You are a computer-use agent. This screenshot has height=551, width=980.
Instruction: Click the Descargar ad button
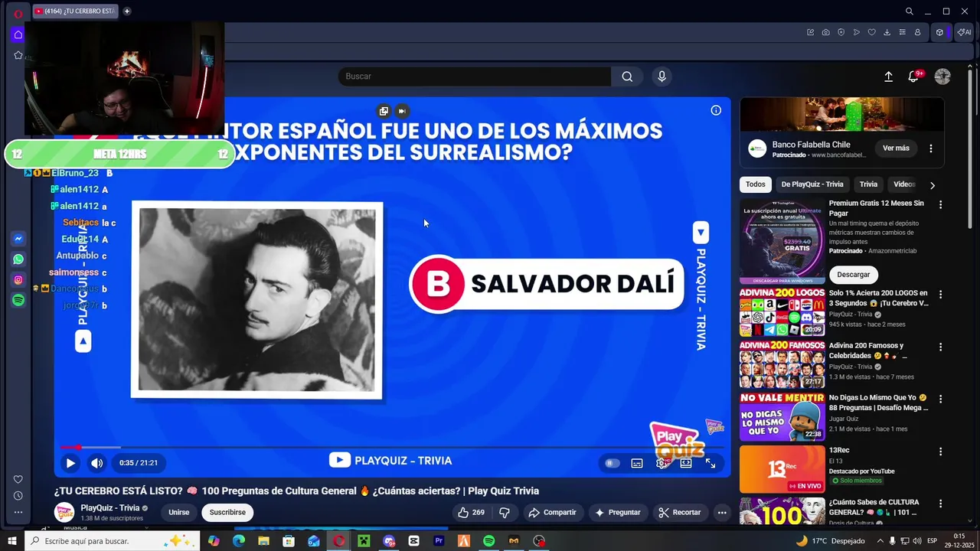854,275
